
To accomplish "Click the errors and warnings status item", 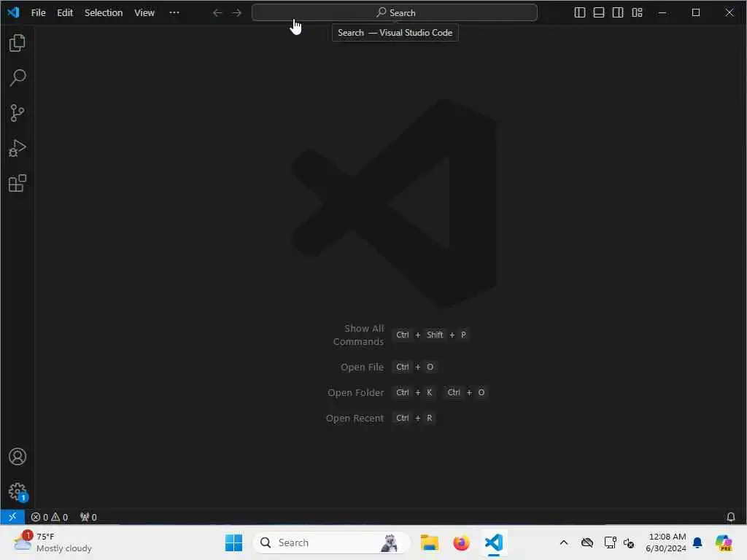I will pyautogui.click(x=50, y=517).
